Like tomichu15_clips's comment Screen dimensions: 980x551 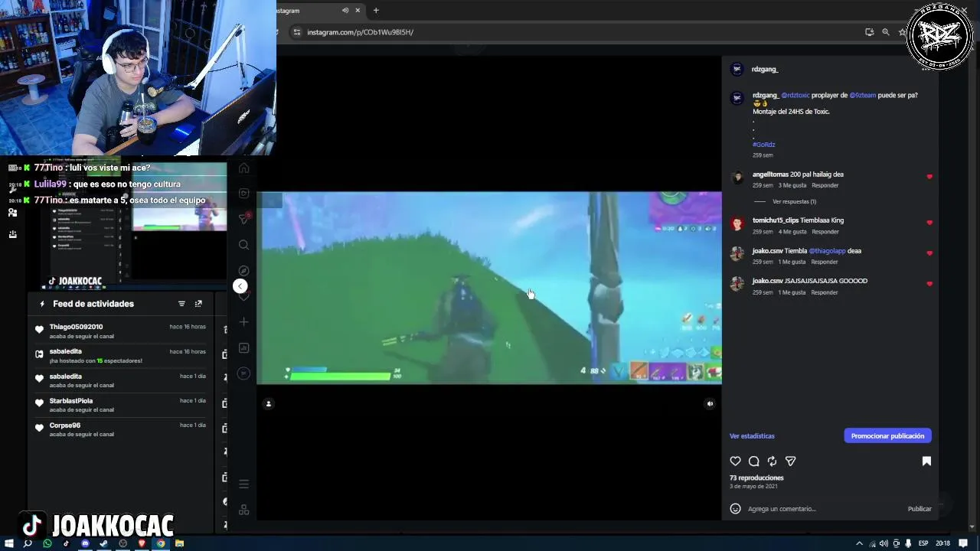[929, 223]
